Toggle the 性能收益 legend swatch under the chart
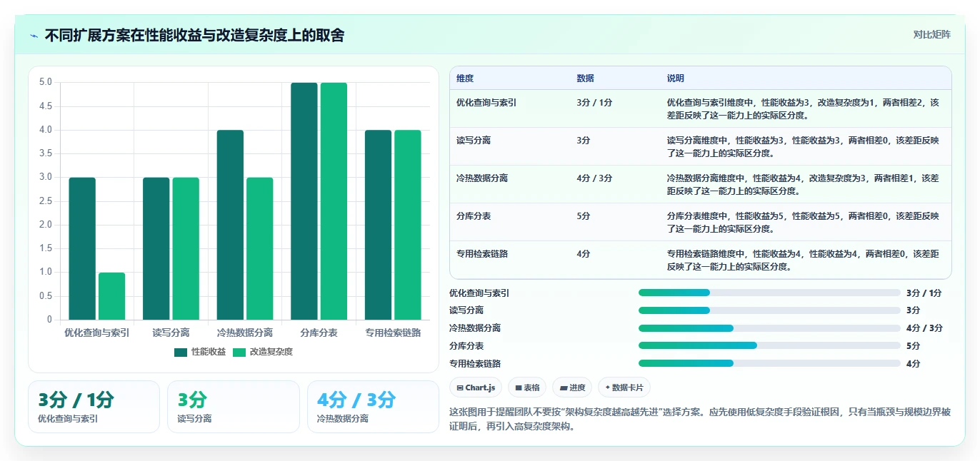 pos(181,352)
